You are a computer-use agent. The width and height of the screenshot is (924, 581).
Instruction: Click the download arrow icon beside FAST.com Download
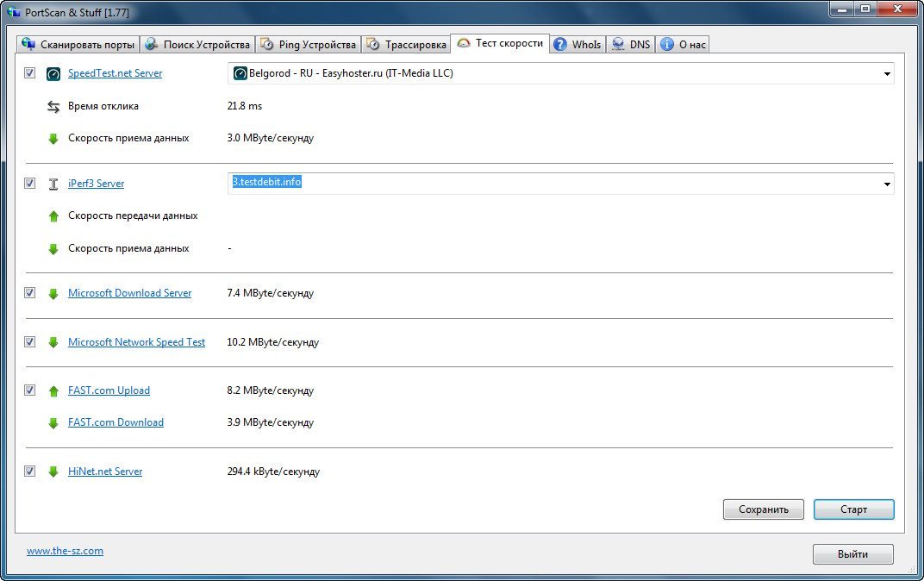pos(53,423)
